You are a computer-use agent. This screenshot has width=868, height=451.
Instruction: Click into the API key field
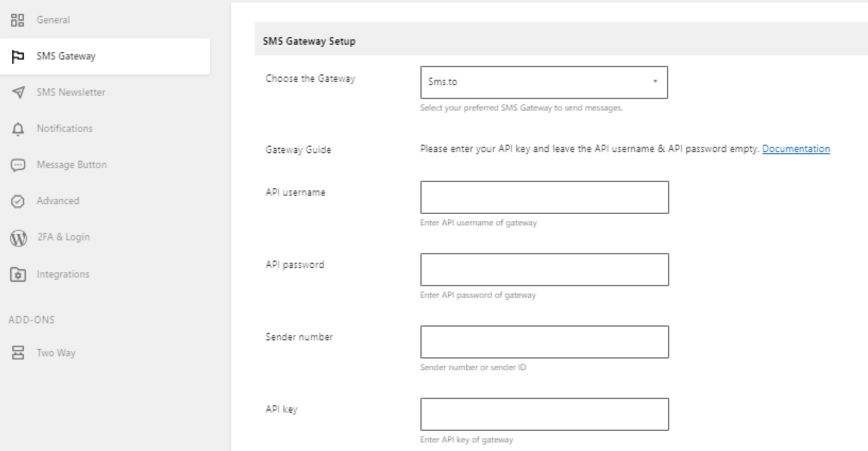tap(544, 414)
